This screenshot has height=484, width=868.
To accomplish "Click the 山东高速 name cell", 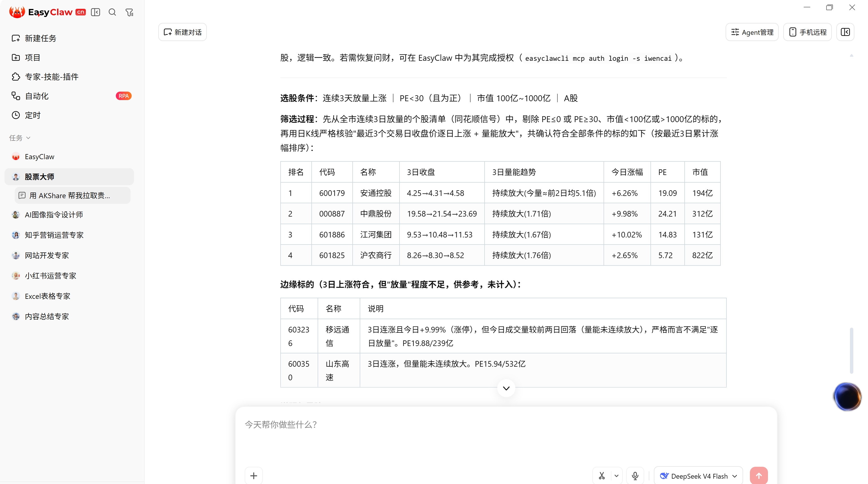I will [339, 370].
